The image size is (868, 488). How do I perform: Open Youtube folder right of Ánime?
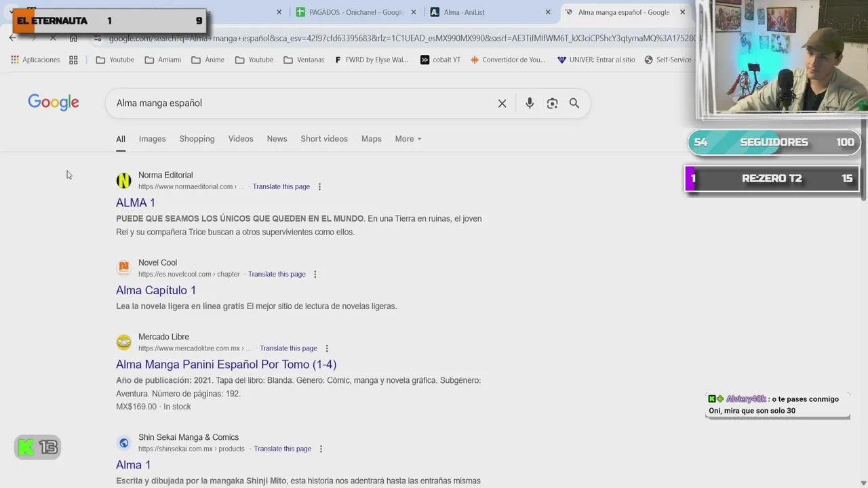(254, 60)
